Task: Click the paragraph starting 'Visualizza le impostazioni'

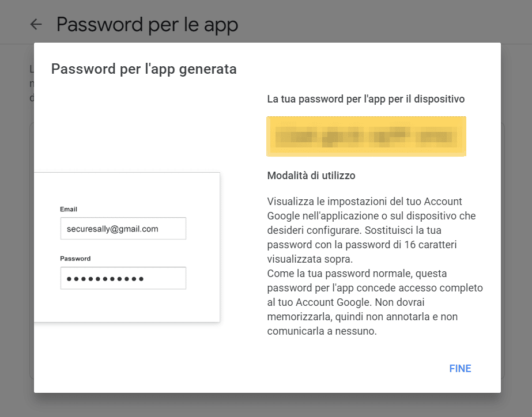Action: (372, 230)
